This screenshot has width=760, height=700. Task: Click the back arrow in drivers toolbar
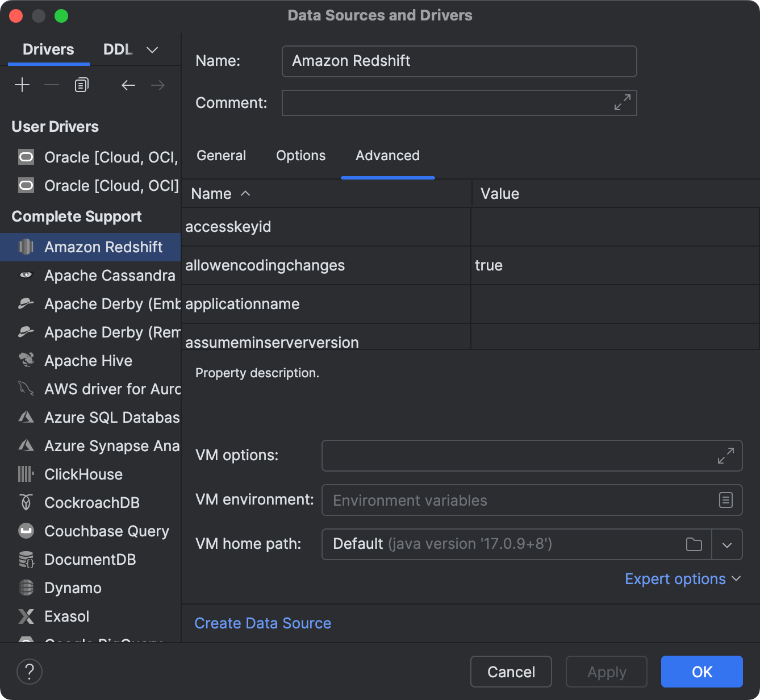[128, 85]
